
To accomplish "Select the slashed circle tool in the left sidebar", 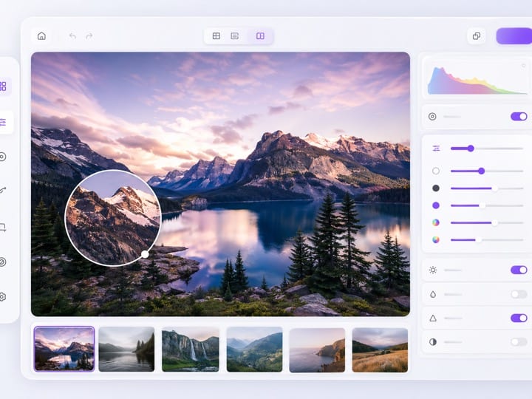I will (3, 262).
